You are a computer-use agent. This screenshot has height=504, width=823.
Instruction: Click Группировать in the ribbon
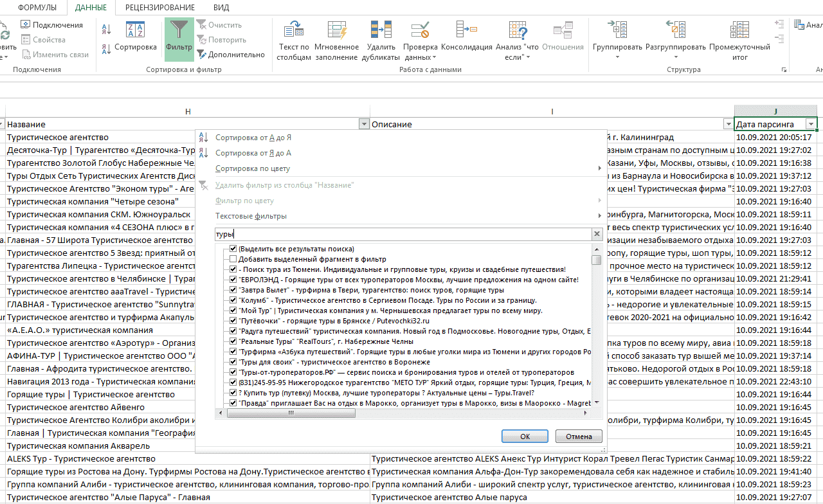tap(617, 40)
